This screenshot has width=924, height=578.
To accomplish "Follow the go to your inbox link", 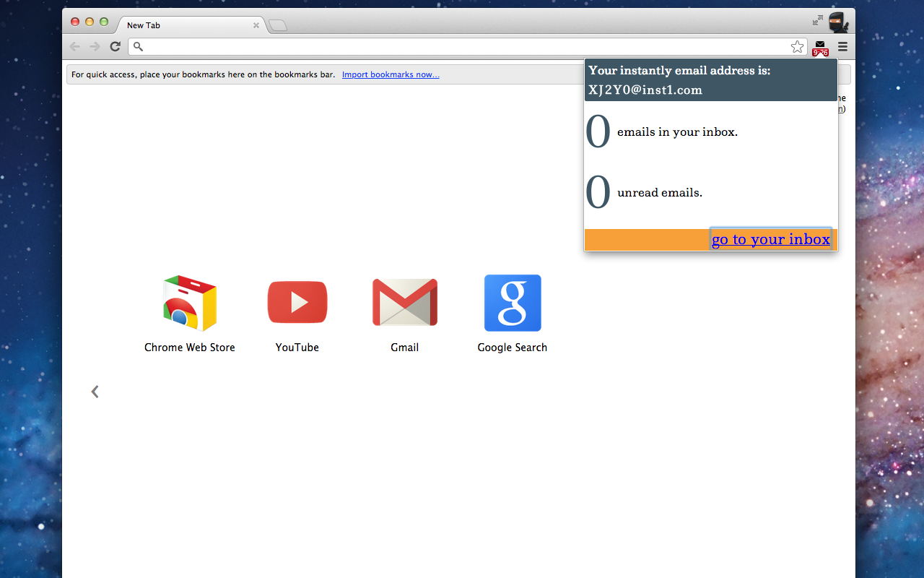I will (771, 239).
